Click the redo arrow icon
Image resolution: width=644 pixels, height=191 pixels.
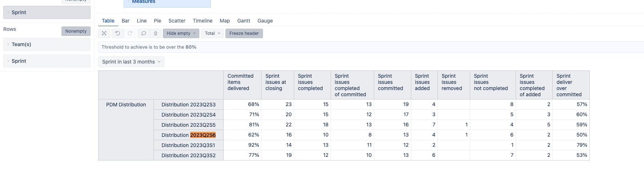click(x=130, y=33)
